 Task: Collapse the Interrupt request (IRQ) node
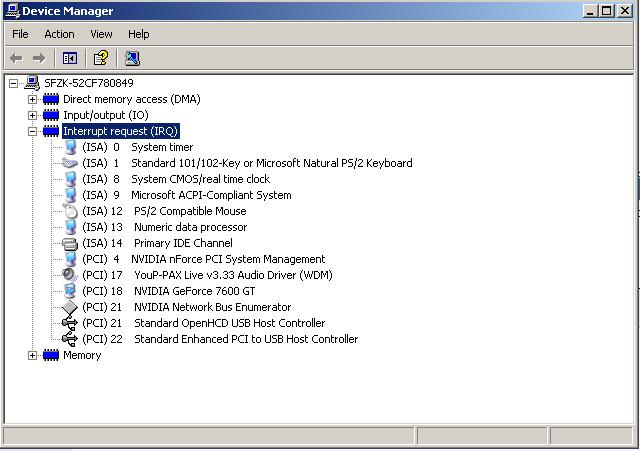(32, 131)
